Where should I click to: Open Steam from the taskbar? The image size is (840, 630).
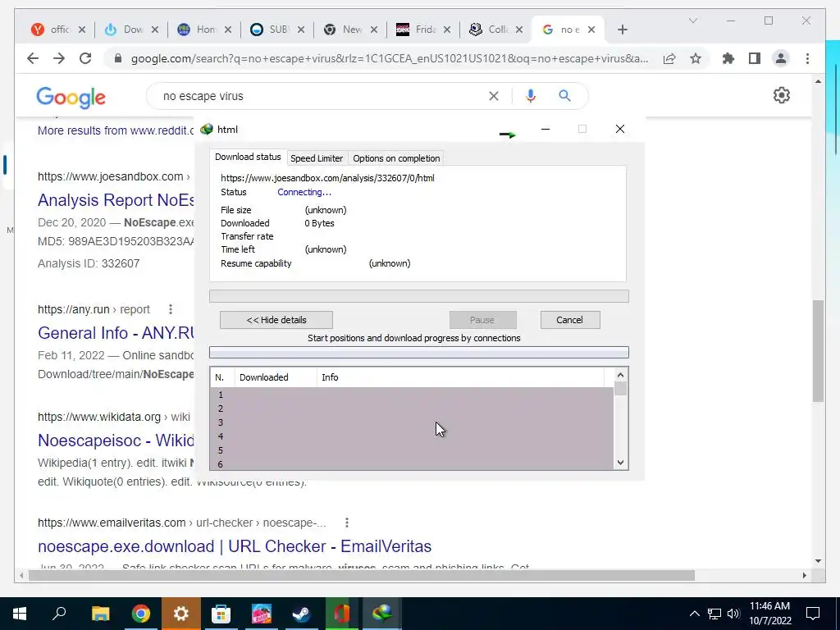coord(302,614)
